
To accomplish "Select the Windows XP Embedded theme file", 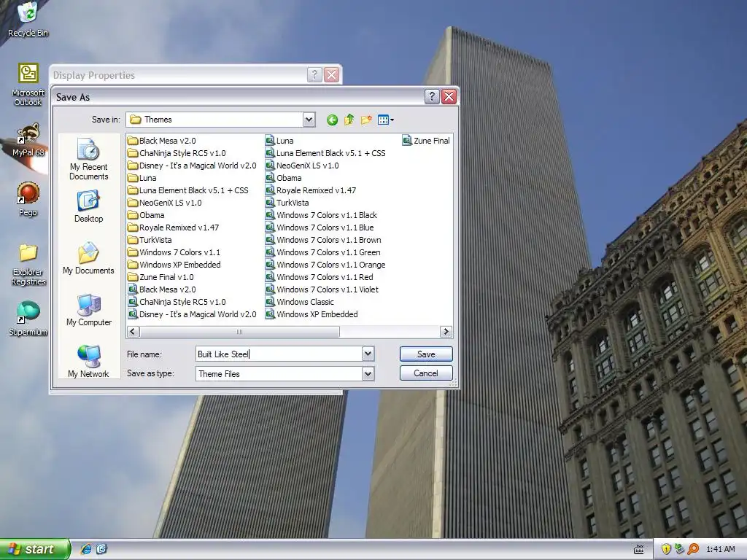I will [x=311, y=314].
